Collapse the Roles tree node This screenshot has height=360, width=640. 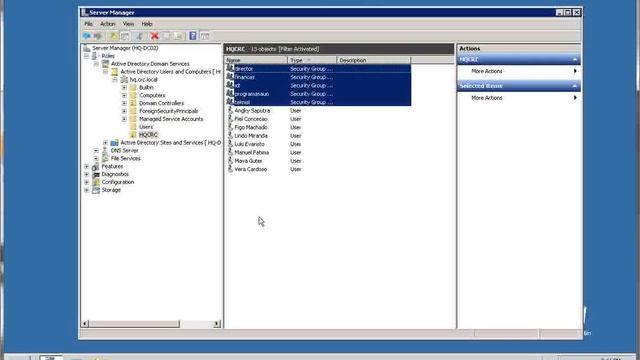pos(87,56)
